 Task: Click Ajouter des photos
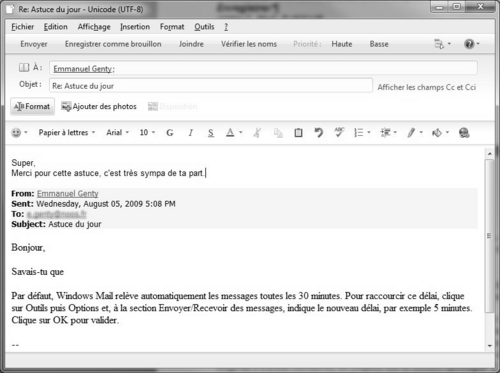click(99, 106)
